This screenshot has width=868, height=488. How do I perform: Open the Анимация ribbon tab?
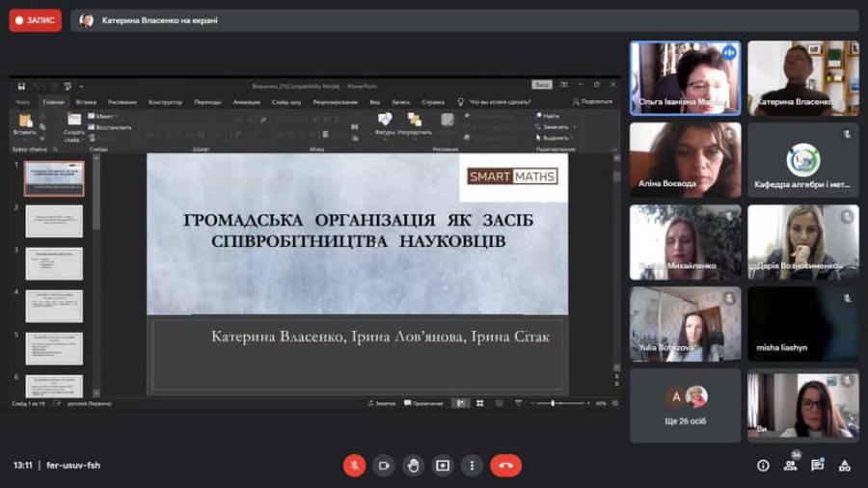point(246,102)
